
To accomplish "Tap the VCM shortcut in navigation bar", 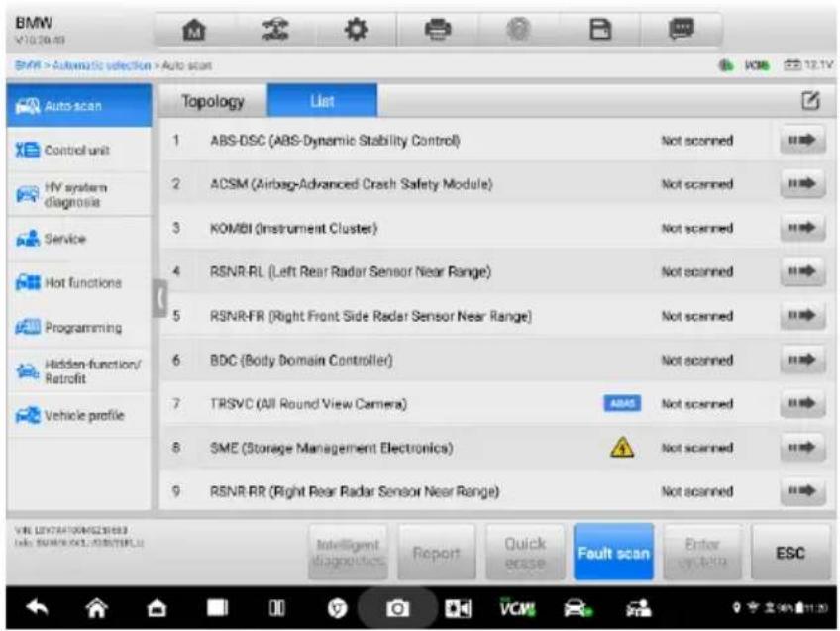I will (x=517, y=608).
